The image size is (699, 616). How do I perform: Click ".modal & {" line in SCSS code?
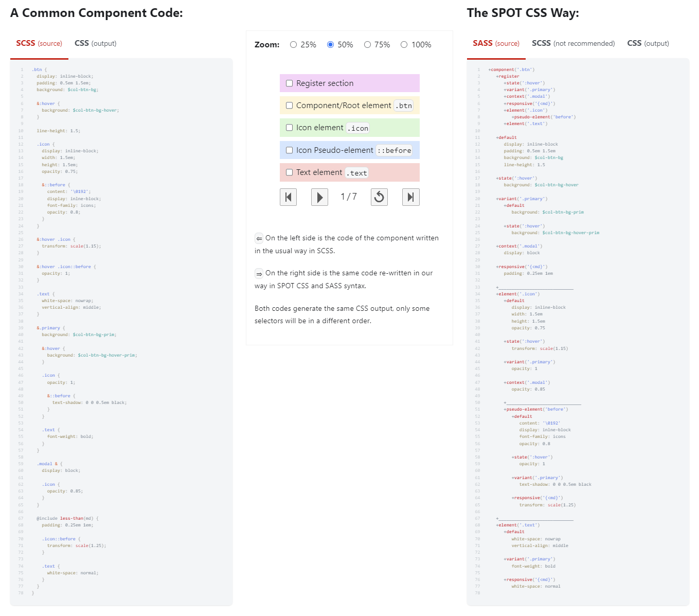tap(49, 464)
